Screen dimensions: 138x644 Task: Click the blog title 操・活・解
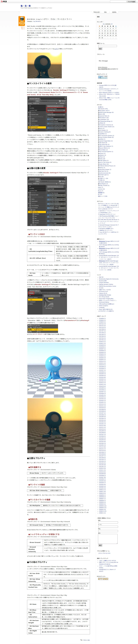pyautogui.click(x=26, y=6)
